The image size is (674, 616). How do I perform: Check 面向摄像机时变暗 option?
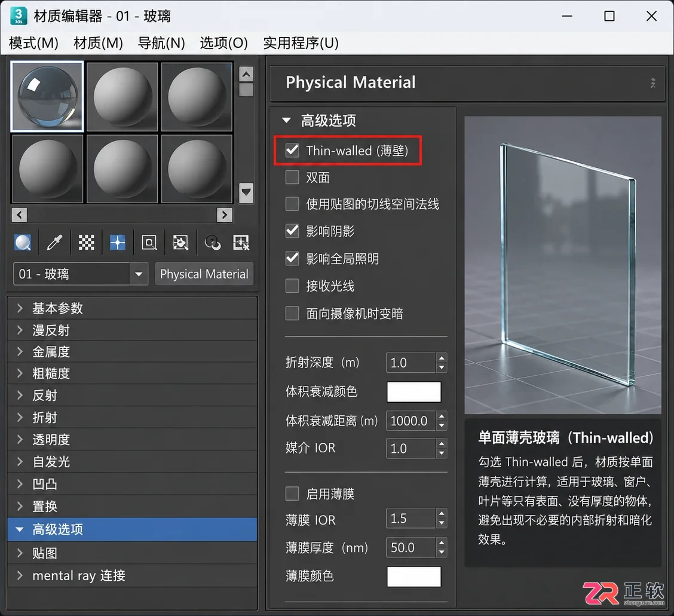point(292,313)
